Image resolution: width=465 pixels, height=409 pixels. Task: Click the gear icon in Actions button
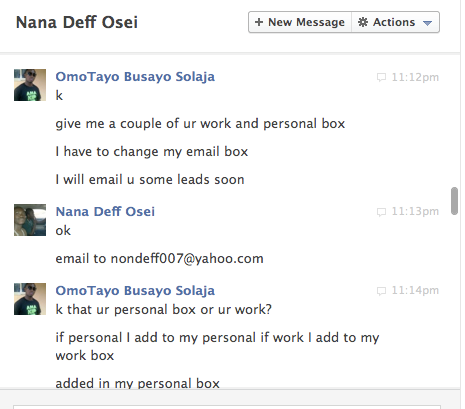[363, 22]
